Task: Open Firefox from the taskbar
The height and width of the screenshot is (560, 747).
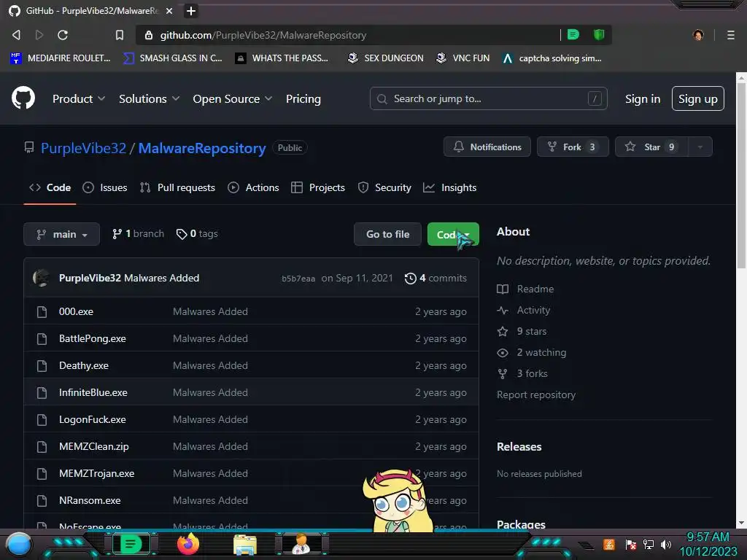Action: pyautogui.click(x=188, y=544)
